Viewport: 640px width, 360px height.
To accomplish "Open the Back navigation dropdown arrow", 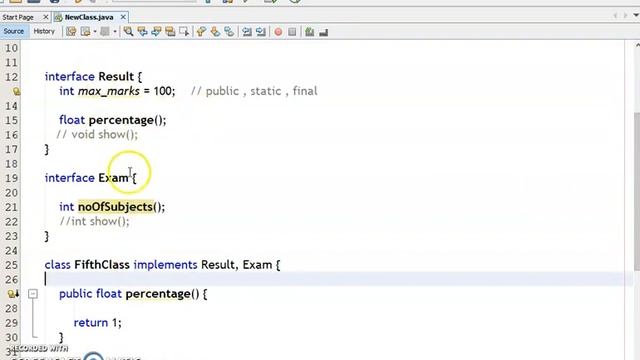I will tap(95, 32).
